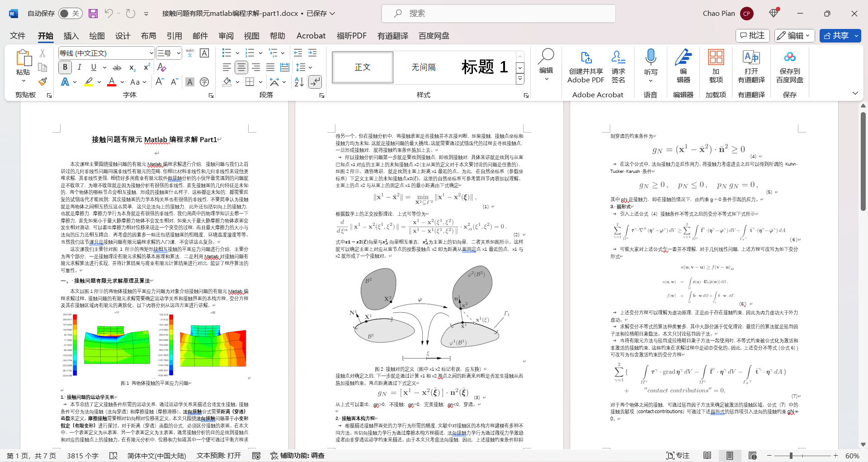This screenshot has width=868, height=462.
Task: Click the Sort A-Z icon
Action: tap(299, 82)
